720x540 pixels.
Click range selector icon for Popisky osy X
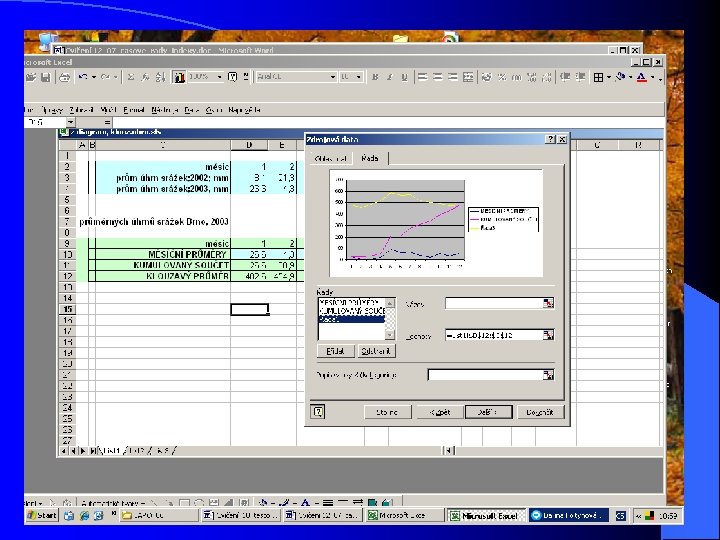[x=548, y=375]
